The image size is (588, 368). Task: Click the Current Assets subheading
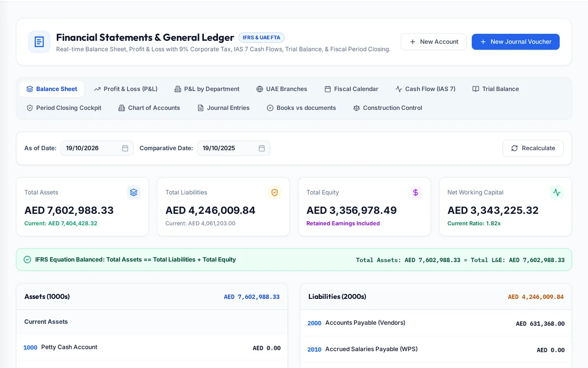pyautogui.click(x=46, y=322)
